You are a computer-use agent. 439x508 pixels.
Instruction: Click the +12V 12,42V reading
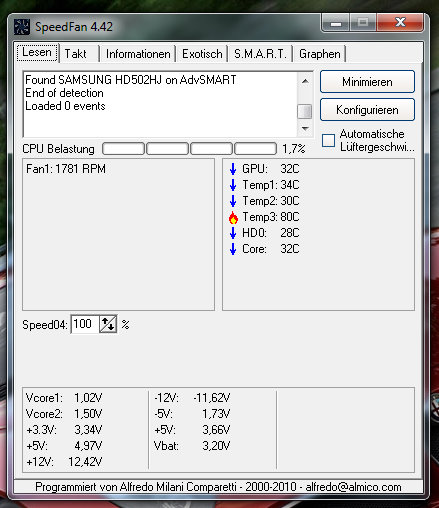coord(64,462)
